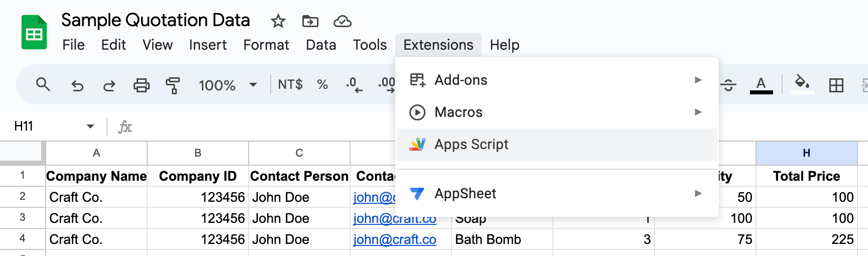
Task: Select row 1 header
Action: [23, 176]
